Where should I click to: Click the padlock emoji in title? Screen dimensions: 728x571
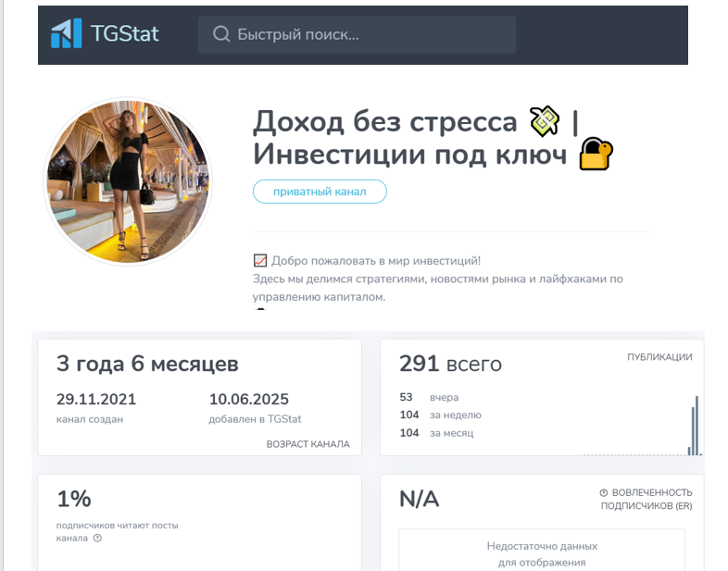[x=596, y=154]
